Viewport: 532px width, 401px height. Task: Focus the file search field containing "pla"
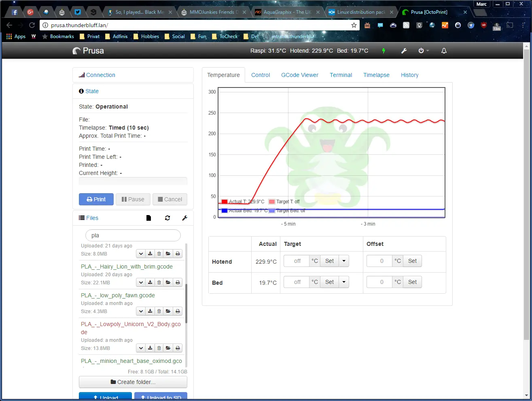click(x=133, y=235)
